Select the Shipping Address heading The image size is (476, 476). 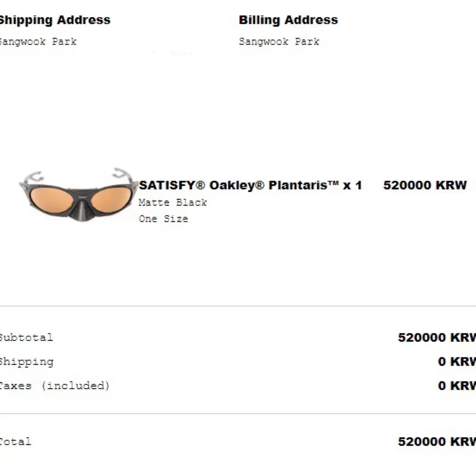pos(55,20)
